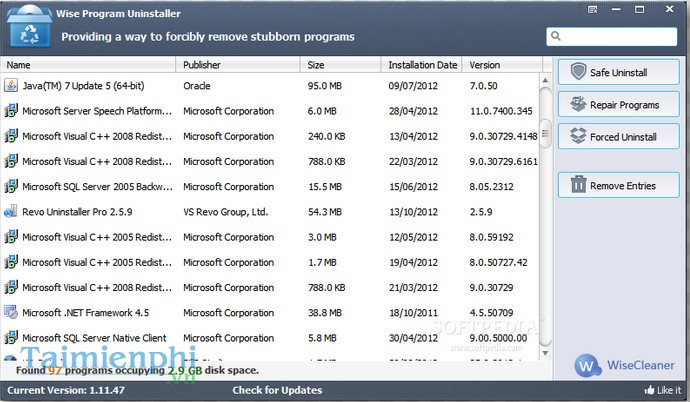Click the thumbs-up Like it icon
The height and width of the screenshot is (402, 690).
(649, 390)
